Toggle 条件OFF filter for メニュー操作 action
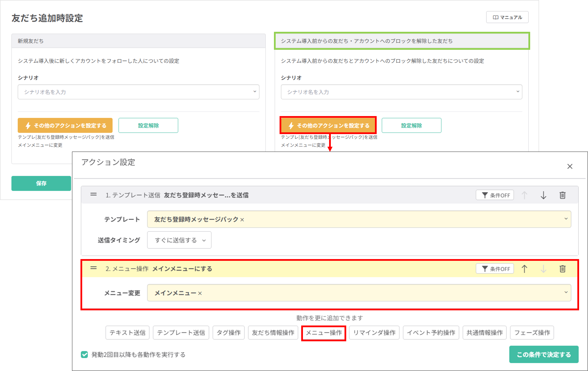The image size is (588, 371). coord(495,269)
